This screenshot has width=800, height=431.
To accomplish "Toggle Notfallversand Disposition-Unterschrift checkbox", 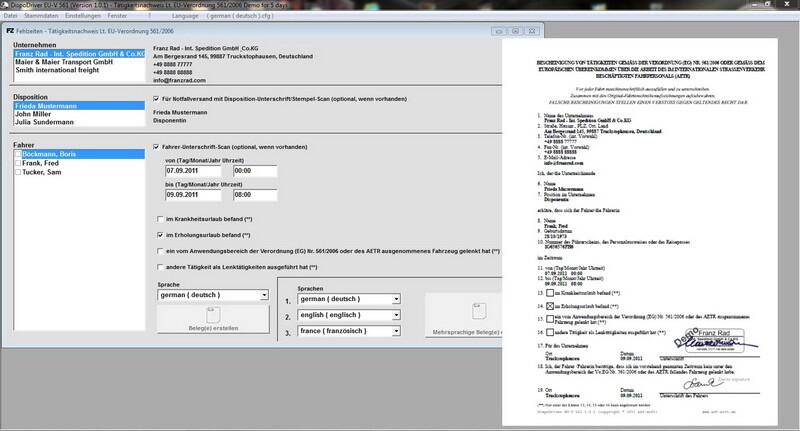I will [x=156, y=99].
